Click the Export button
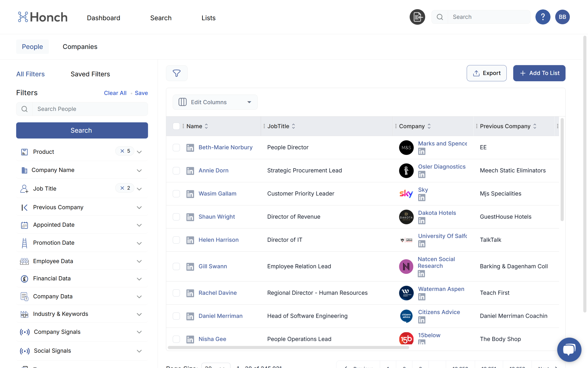The height and width of the screenshot is (368, 588). pyautogui.click(x=486, y=73)
